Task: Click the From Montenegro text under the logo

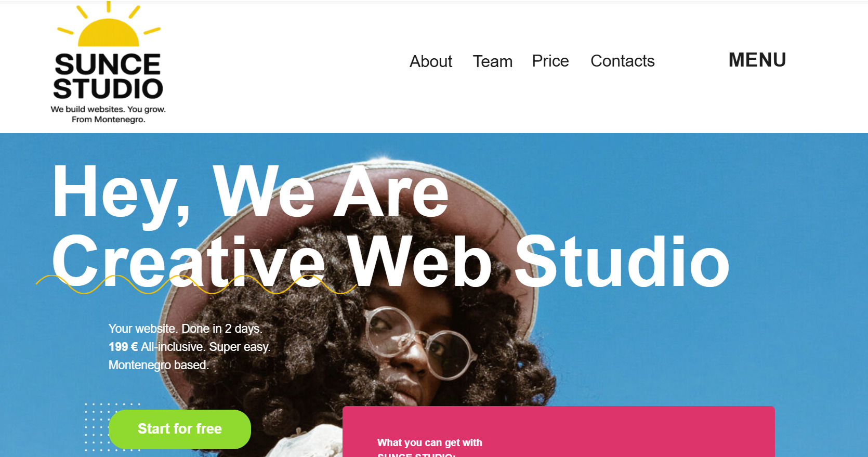Action: coord(109,120)
